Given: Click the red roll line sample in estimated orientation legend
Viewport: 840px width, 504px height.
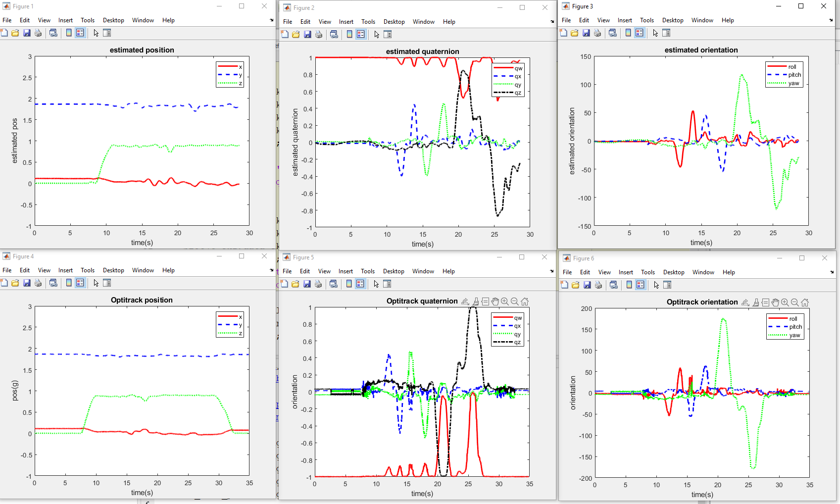Looking at the screenshot, I should tap(777, 67).
